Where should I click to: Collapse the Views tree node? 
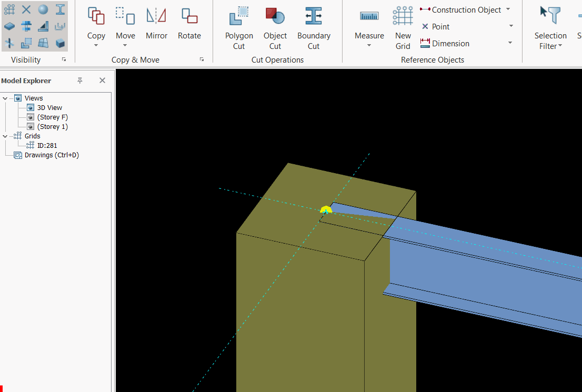click(5, 98)
